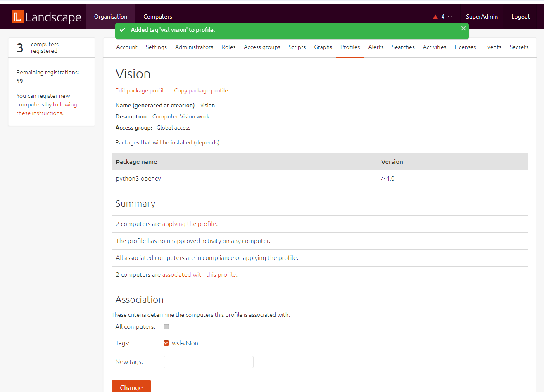Screen dimensions: 544x392
Task: Open the Organisation menu
Action: (111, 17)
